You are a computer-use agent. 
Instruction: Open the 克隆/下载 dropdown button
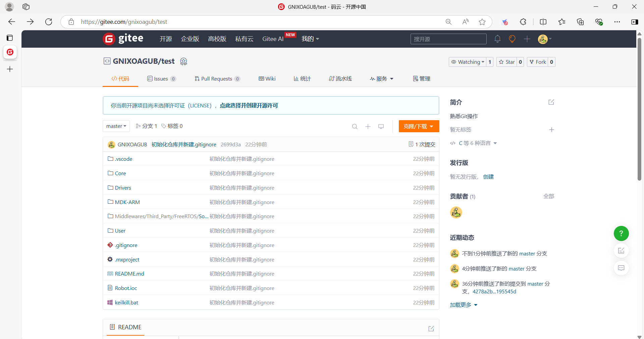419,126
